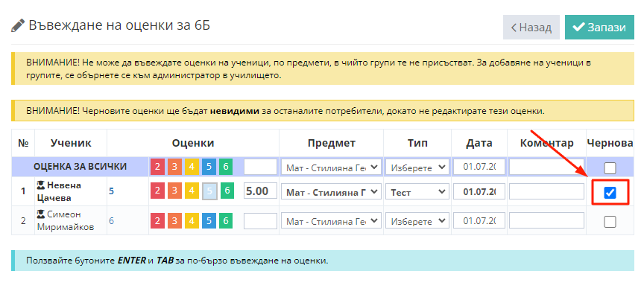The height and width of the screenshot is (297, 644).
Task: Click grade value field for Симеон Миримайков
Action: (261, 221)
